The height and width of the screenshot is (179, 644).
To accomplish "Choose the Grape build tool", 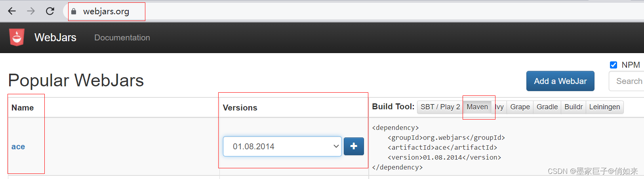I will (520, 107).
